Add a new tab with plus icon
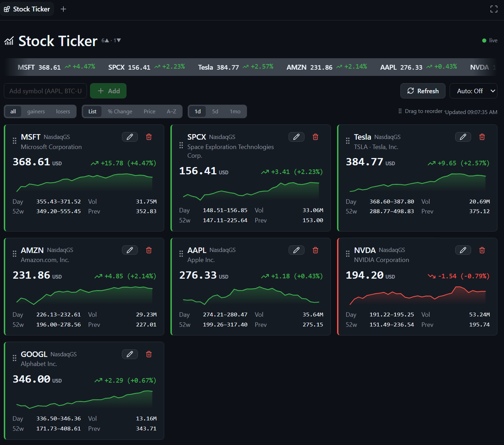 point(63,9)
